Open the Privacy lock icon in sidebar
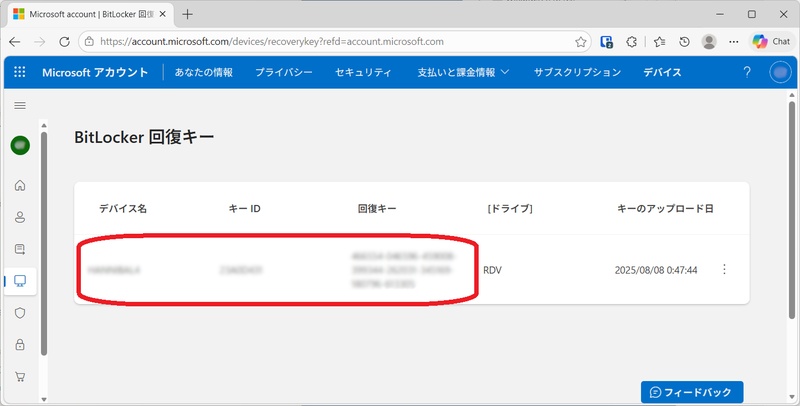 tap(20, 345)
